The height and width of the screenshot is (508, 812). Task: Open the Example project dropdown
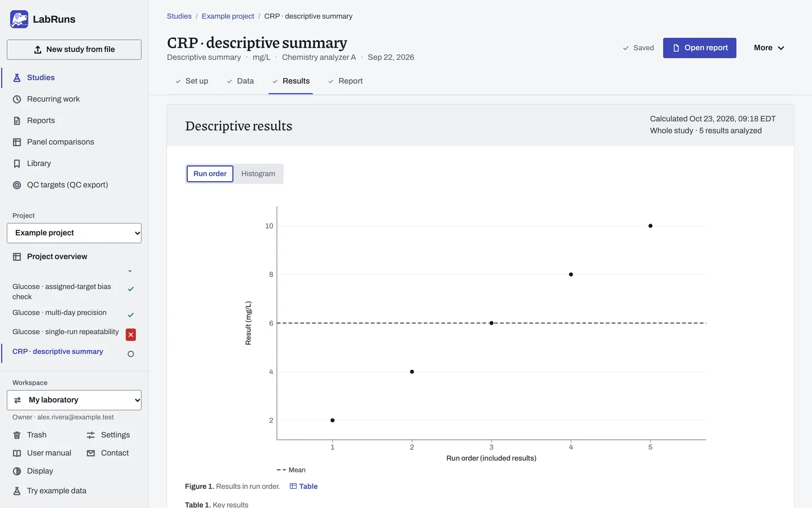(x=74, y=233)
